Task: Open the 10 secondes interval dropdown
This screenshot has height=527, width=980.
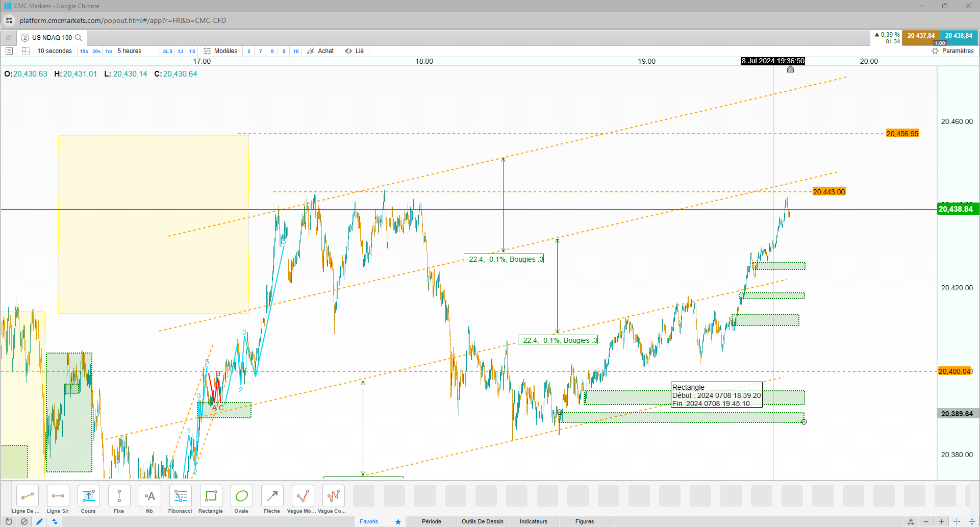Action: point(55,51)
